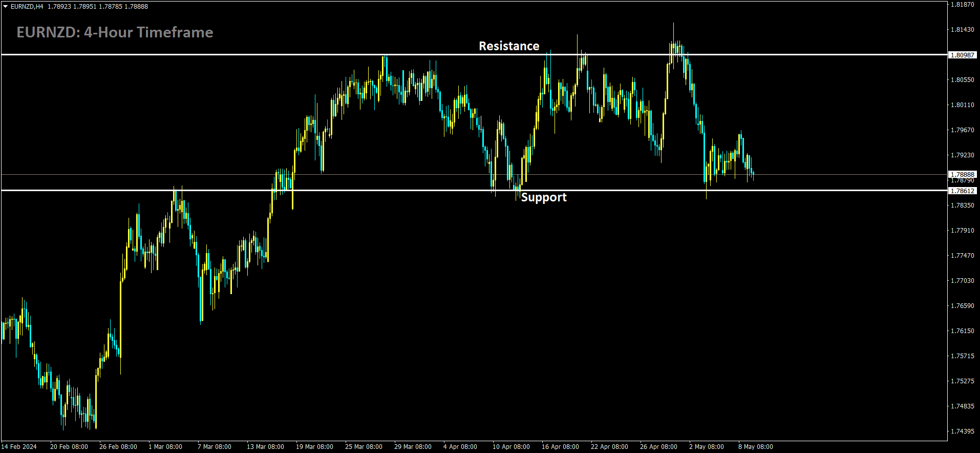Click the 25 Mar 08:00 time label

point(364,446)
